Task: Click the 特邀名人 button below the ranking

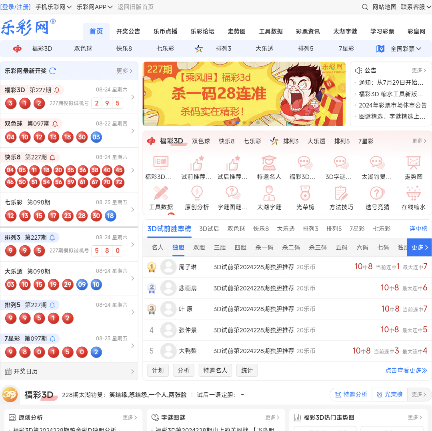Action: 215,370
